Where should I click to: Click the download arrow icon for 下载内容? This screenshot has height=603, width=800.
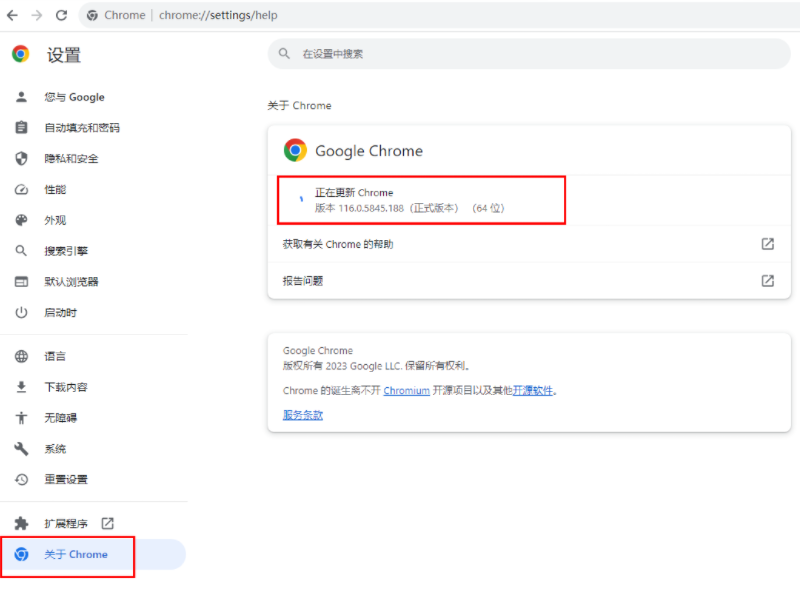(x=21, y=387)
